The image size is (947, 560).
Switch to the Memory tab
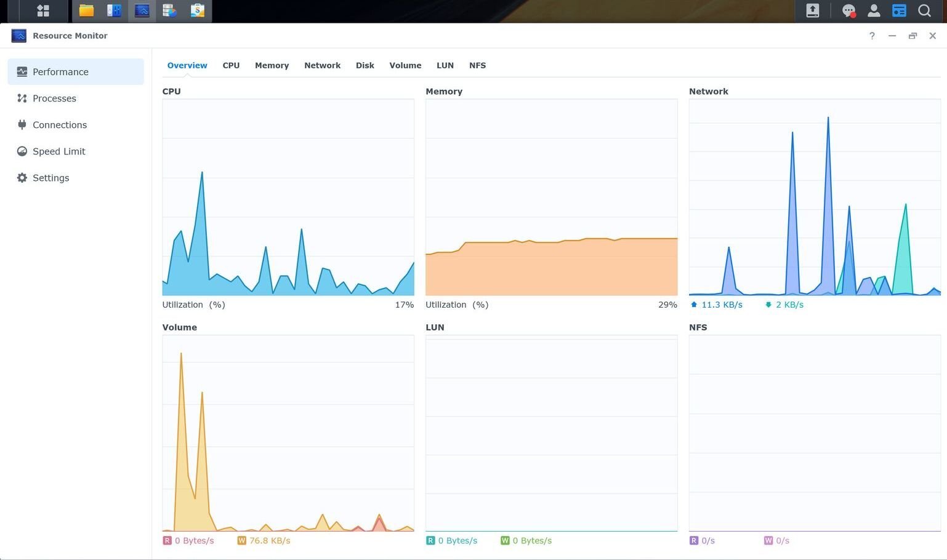tap(272, 65)
